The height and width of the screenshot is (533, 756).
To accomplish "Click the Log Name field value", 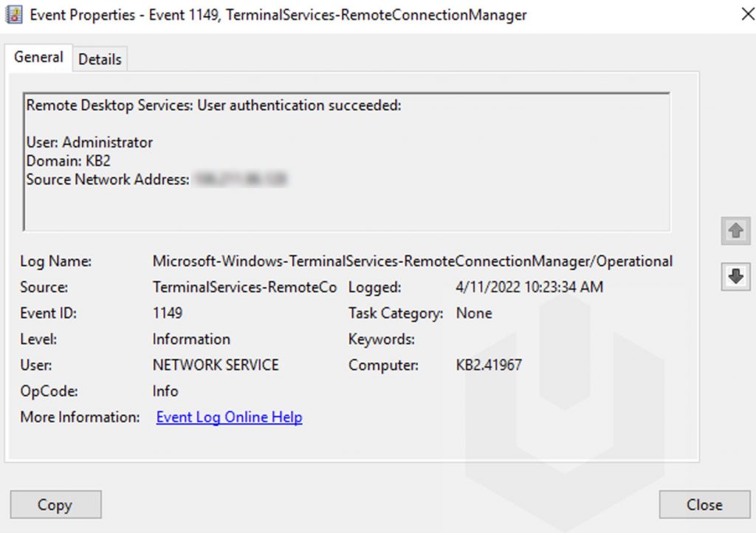I will pyautogui.click(x=412, y=261).
